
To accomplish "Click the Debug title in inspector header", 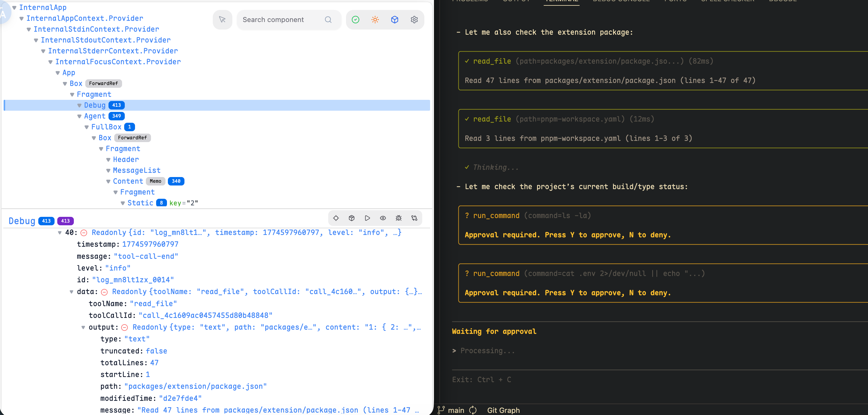I will 22,221.
